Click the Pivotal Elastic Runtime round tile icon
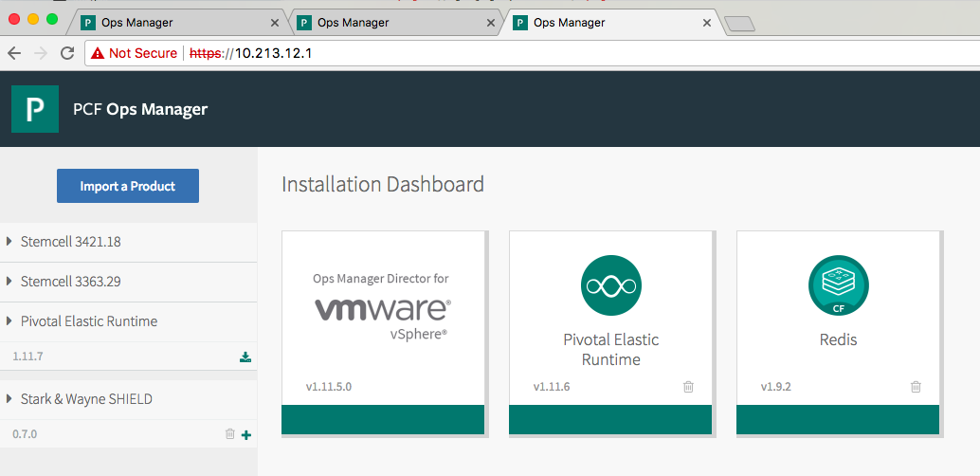Screen dimensions: 980x476 (x=610, y=285)
